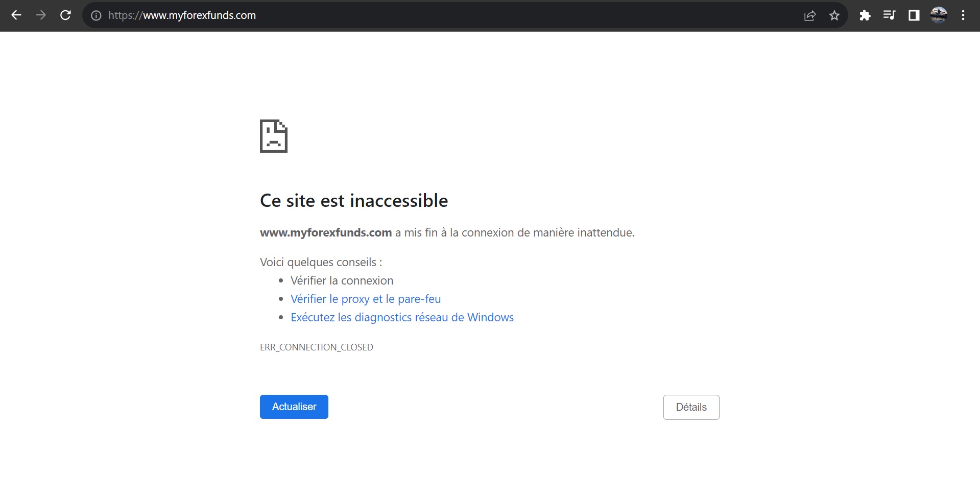Open 'Vérifier le proxy et le pare-feu' link
Viewport: 980px width, 496px height.
[x=366, y=299]
